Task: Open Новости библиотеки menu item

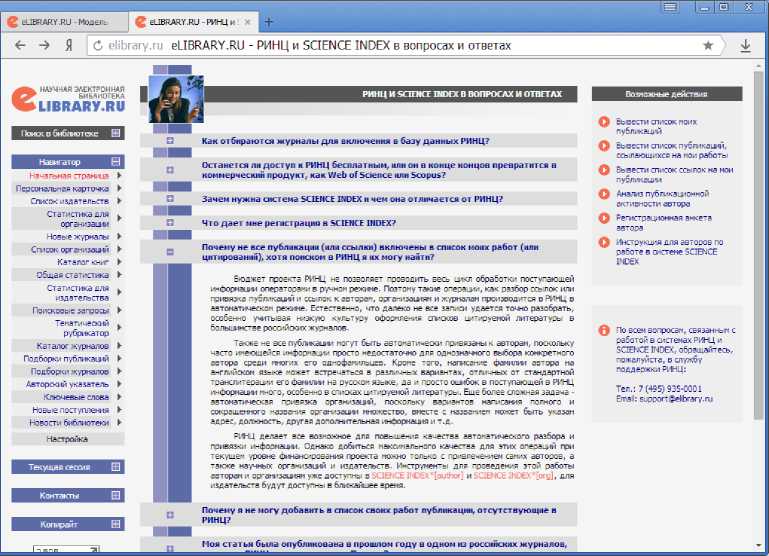Action: pos(69,422)
